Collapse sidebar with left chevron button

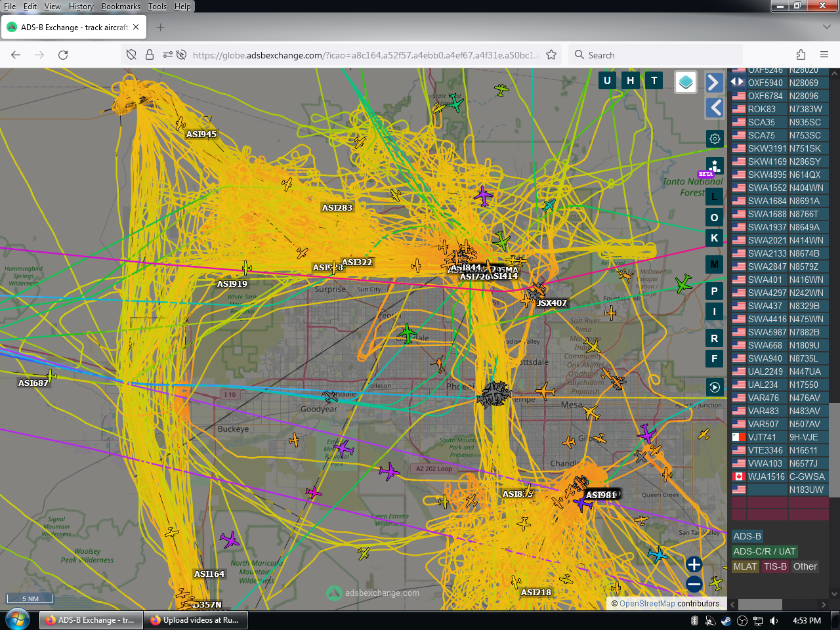714,108
